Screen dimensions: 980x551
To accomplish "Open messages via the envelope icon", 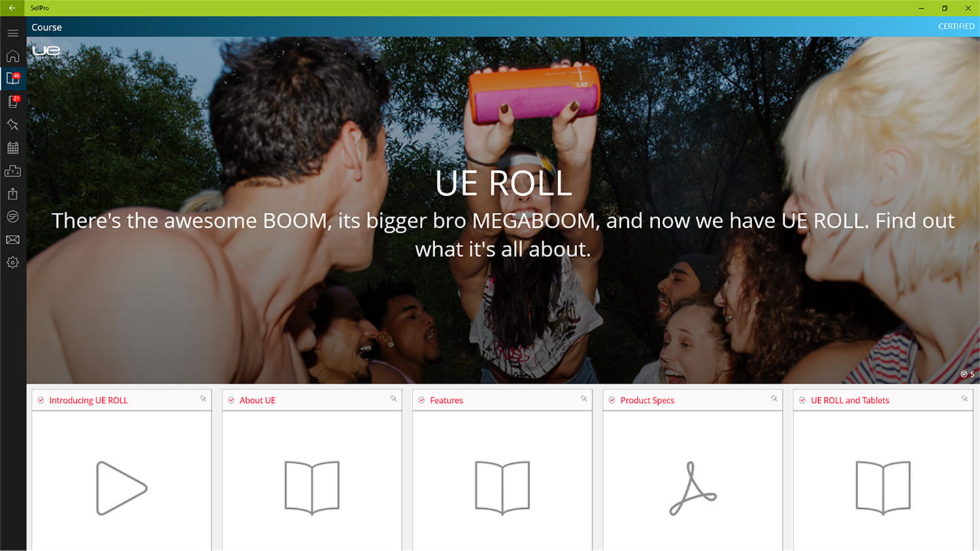I will coord(12,239).
